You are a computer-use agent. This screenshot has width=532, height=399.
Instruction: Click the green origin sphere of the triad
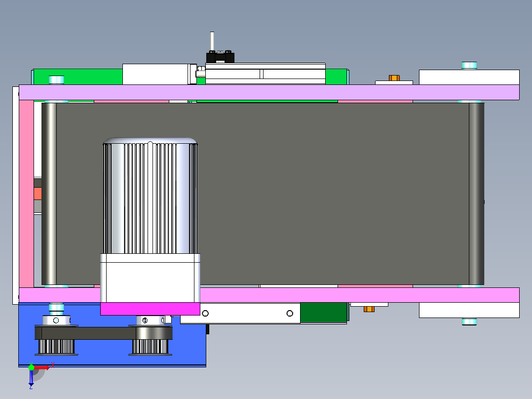(x=31, y=367)
